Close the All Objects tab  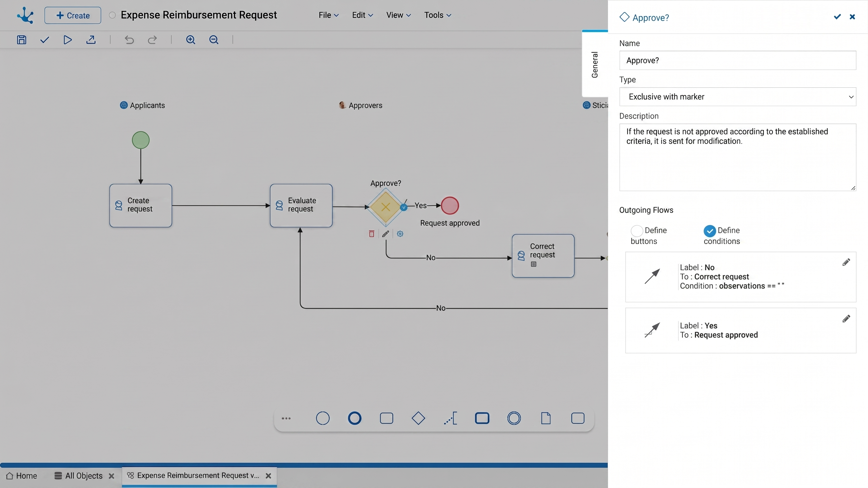112,476
